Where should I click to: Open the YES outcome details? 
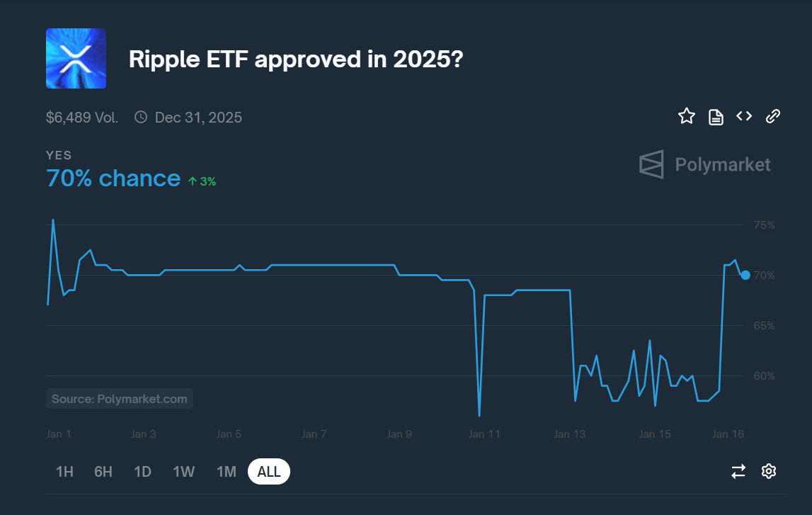point(59,155)
